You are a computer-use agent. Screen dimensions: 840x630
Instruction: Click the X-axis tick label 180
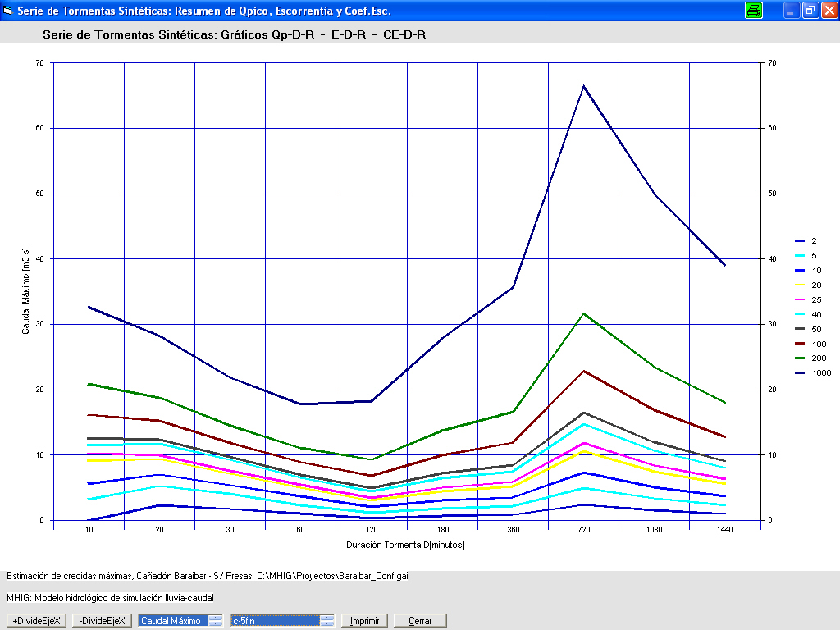443,530
